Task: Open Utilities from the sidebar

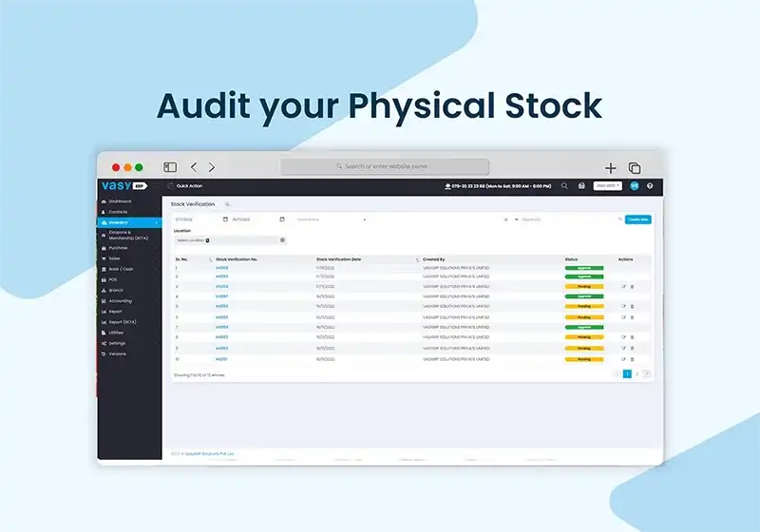Action: click(129, 332)
